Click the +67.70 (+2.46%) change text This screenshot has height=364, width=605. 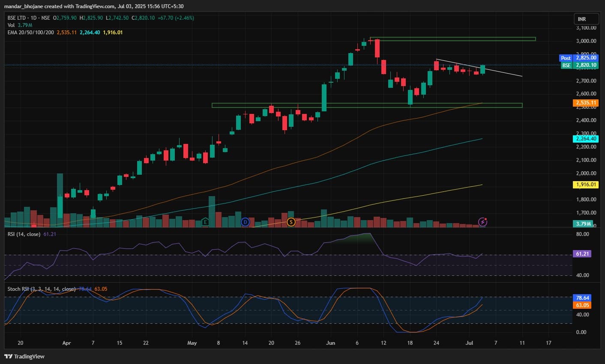(x=176, y=18)
